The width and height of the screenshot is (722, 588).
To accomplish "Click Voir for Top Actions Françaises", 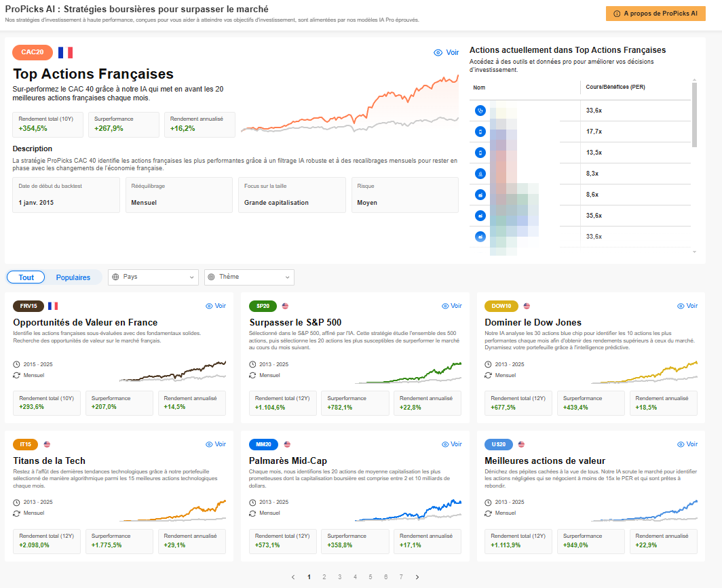I will [446, 52].
